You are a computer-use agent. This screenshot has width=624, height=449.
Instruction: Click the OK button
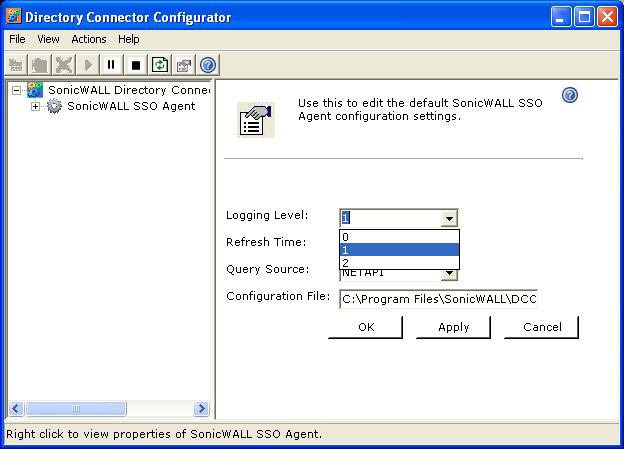coord(366,327)
